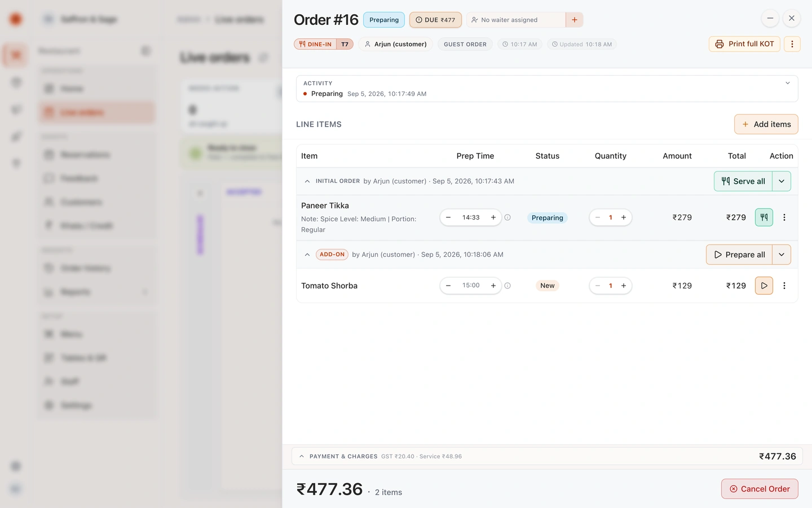Open the order header three-dot menu
The width and height of the screenshot is (812, 508).
click(x=792, y=44)
